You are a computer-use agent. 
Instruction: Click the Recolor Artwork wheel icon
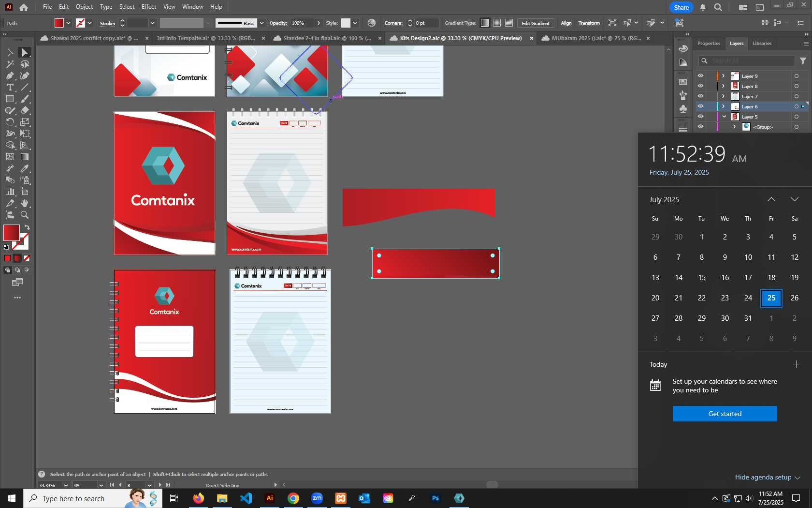[x=371, y=23]
